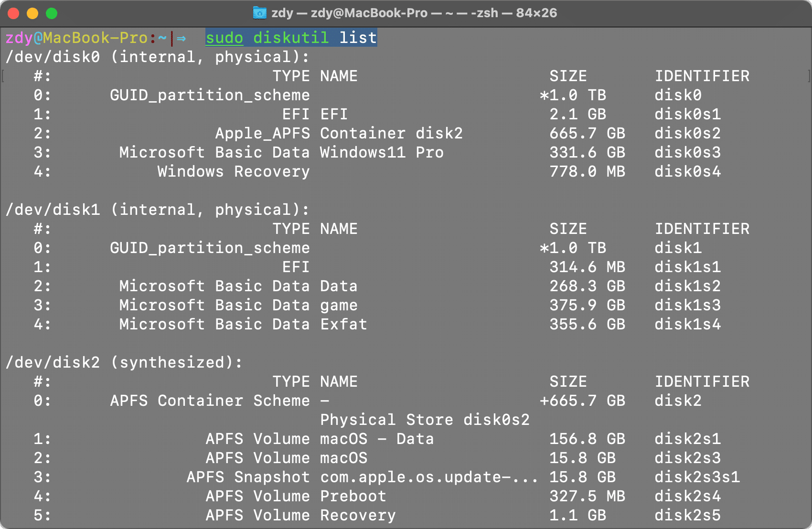Click the size '778.0 MB'
The height and width of the screenshot is (529, 812).
(x=588, y=172)
